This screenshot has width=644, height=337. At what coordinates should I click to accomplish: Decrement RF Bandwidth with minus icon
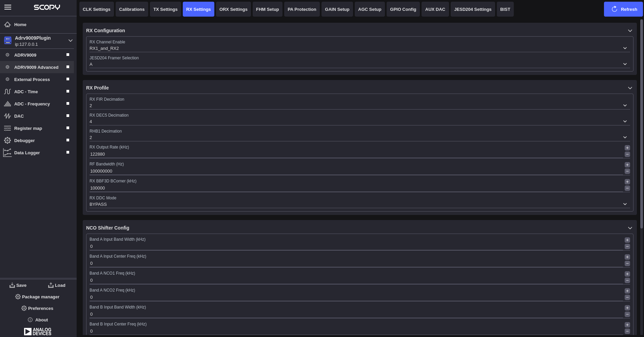(627, 171)
